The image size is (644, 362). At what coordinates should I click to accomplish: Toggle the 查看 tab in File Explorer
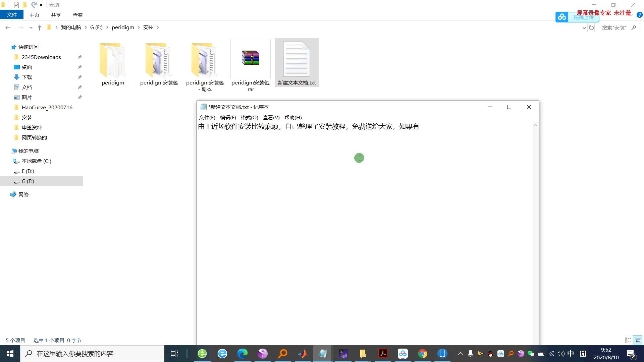(x=78, y=15)
